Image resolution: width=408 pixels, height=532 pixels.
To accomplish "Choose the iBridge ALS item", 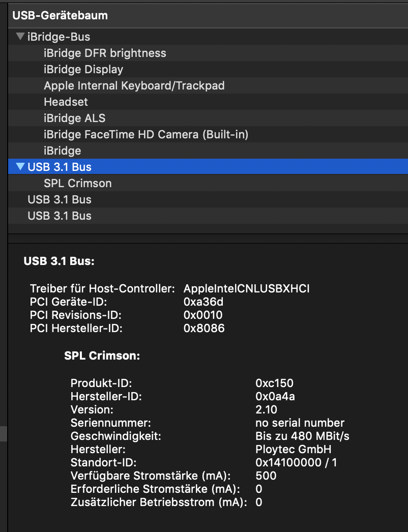I will click(x=74, y=118).
